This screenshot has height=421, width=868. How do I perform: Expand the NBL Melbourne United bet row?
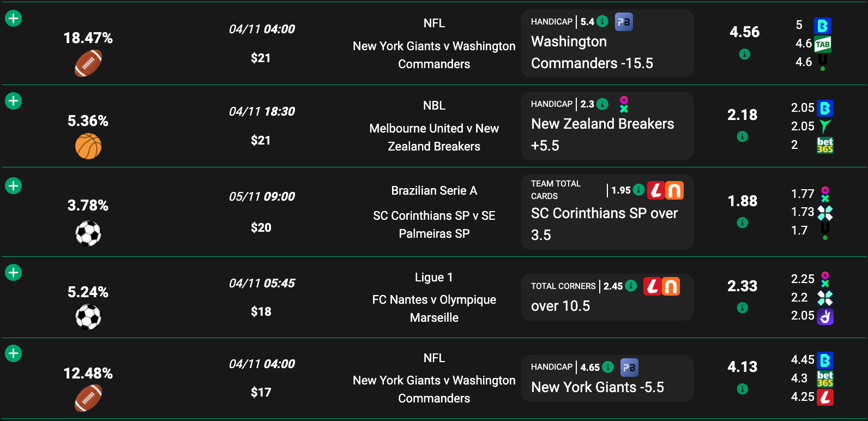pyautogui.click(x=13, y=100)
